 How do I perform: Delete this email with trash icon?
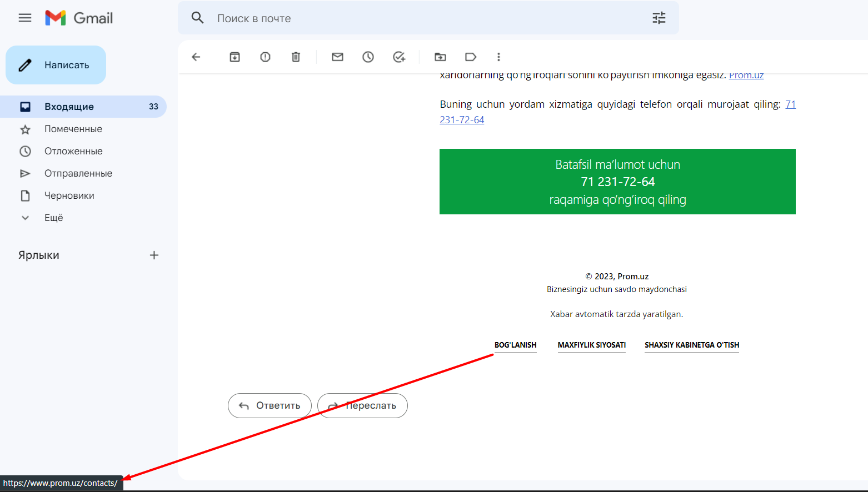pyautogui.click(x=296, y=57)
